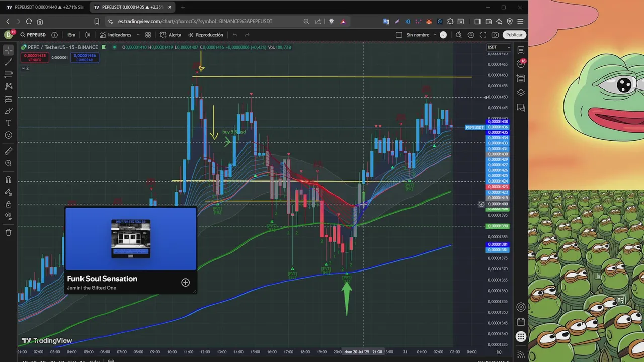Screen dimensions: 644x362
Task: Click the Brave shields lion icon
Action: point(331,21)
